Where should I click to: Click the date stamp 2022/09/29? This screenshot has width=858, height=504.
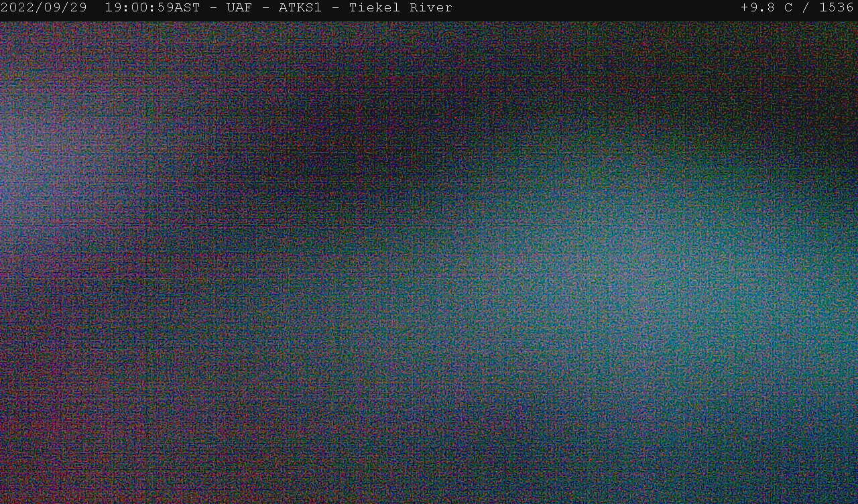(x=44, y=8)
